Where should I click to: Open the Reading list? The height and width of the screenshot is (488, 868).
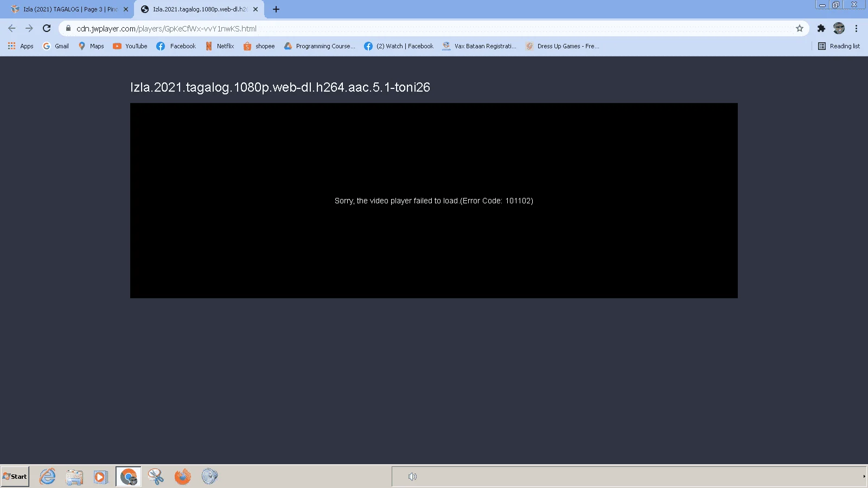click(x=839, y=46)
